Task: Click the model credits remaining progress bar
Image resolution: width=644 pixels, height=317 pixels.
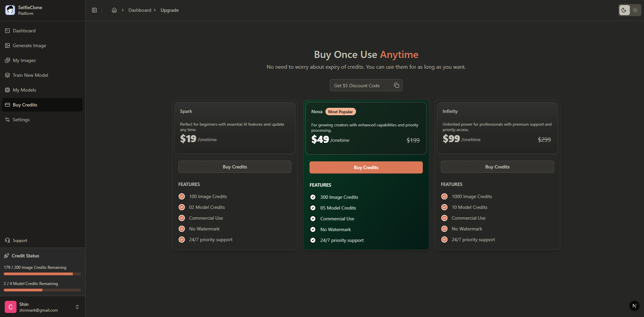Action: coord(42,290)
